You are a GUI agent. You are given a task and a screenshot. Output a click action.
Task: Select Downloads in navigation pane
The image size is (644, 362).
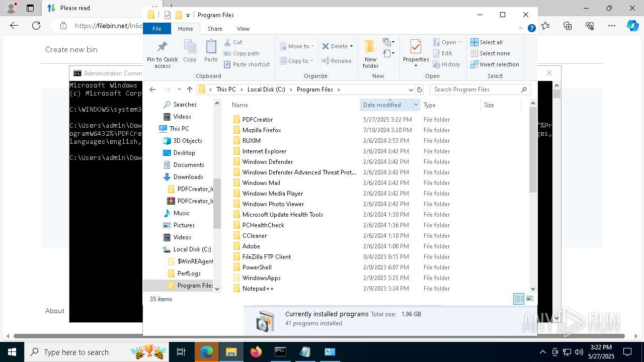point(188,177)
